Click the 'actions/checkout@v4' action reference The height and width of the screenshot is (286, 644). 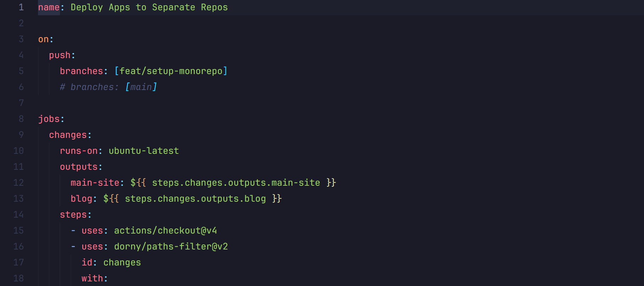point(165,231)
